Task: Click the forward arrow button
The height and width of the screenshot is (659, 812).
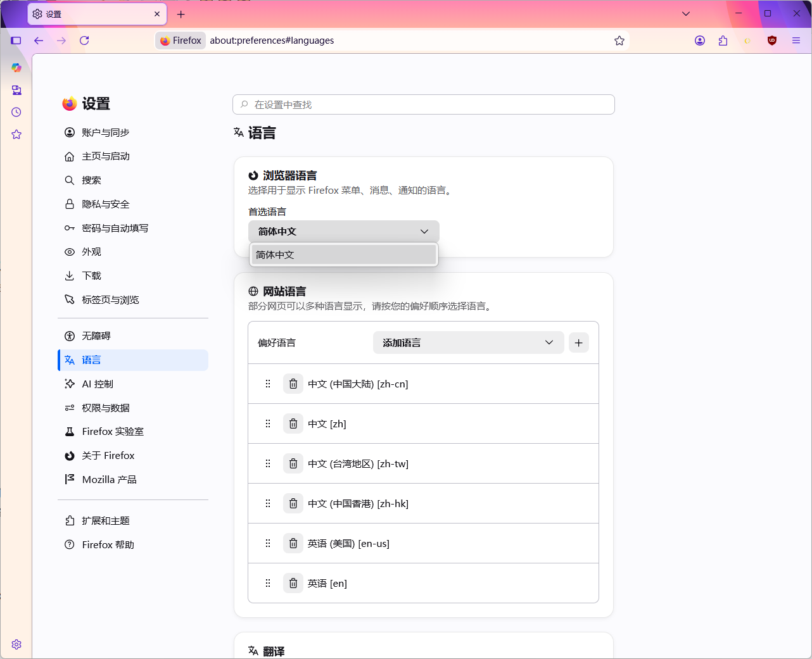Action: tap(61, 41)
